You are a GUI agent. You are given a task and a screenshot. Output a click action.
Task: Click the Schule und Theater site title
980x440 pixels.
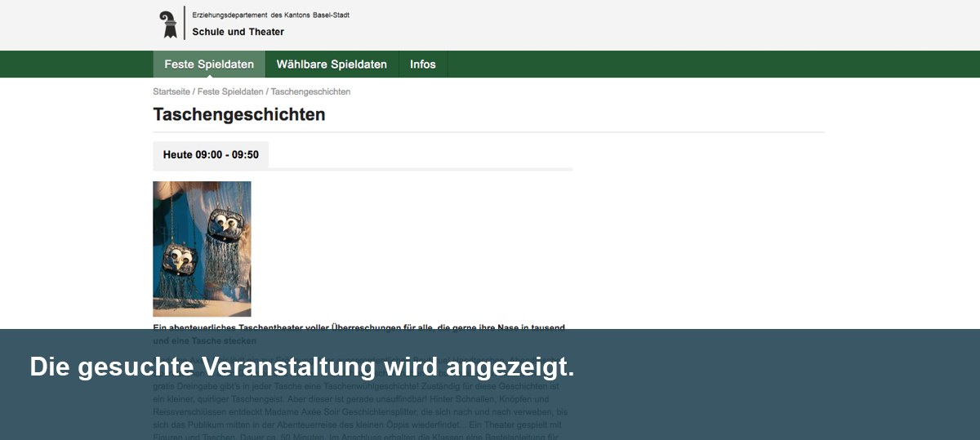click(238, 32)
